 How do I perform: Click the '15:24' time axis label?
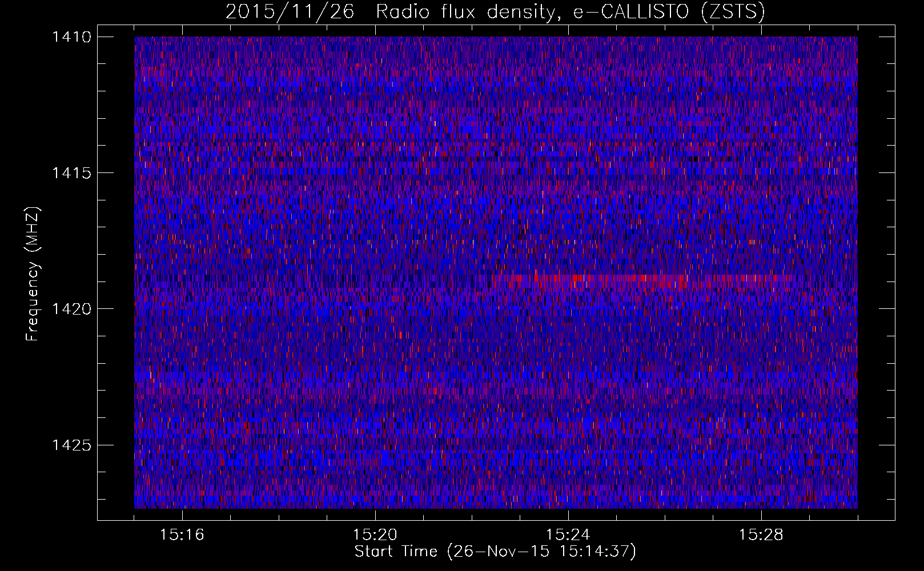point(568,535)
